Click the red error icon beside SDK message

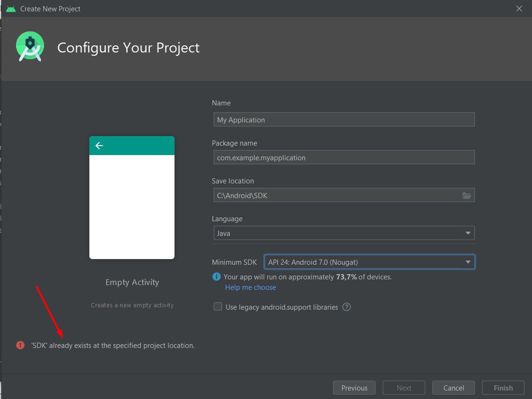(20, 346)
